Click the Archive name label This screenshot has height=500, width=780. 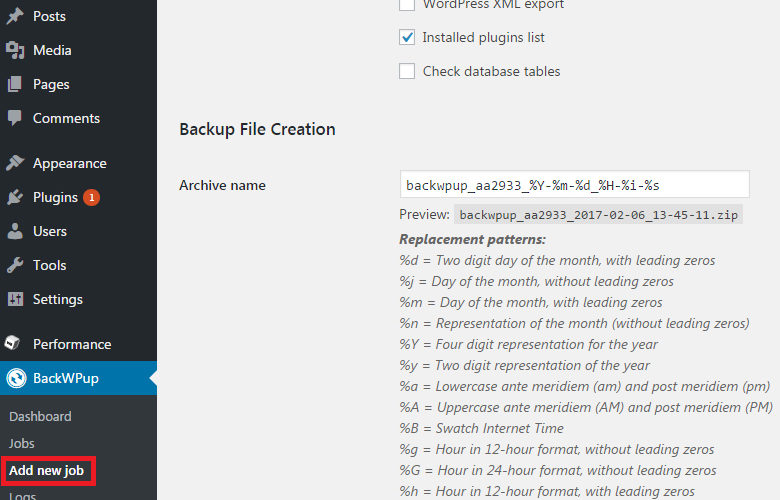tap(222, 186)
